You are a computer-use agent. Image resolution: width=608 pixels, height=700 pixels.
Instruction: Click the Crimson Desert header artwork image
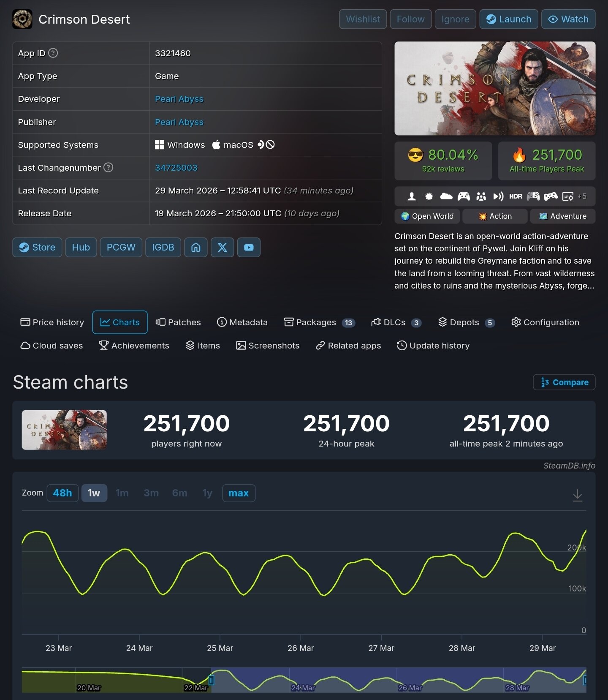tap(495, 88)
